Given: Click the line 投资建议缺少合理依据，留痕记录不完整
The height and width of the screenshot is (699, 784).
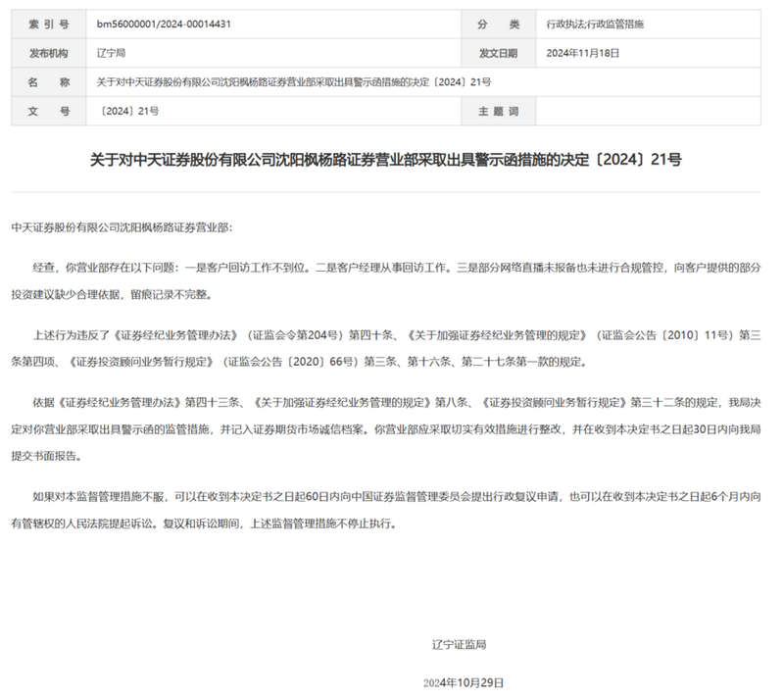Looking at the screenshot, I should pos(112,295).
